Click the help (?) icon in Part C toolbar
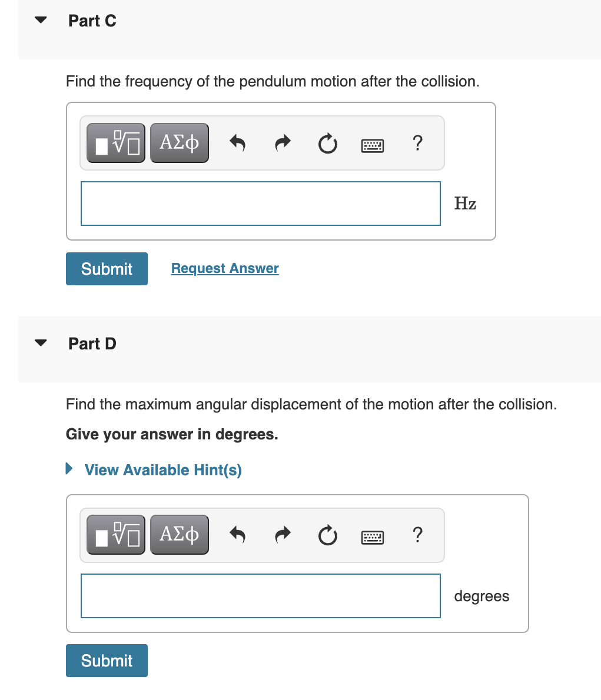The width and height of the screenshot is (601, 700). [417, 143]
